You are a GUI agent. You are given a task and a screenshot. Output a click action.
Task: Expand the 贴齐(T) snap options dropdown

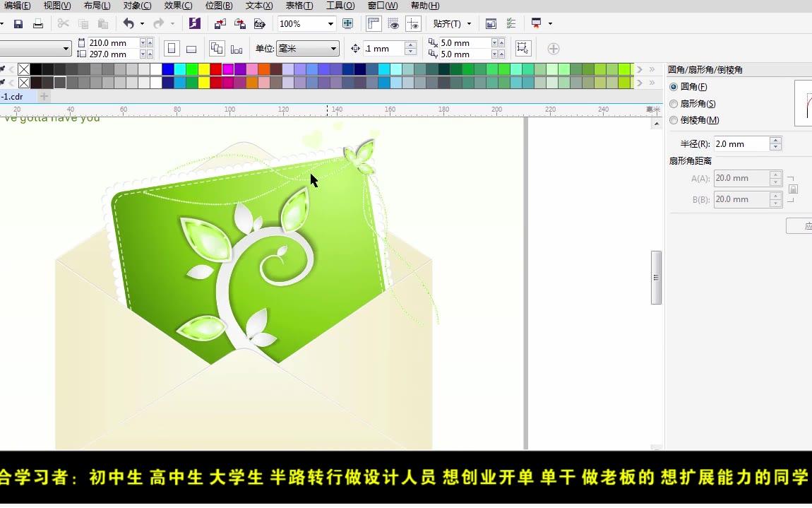pyautogui.click(x=467, y=23)
